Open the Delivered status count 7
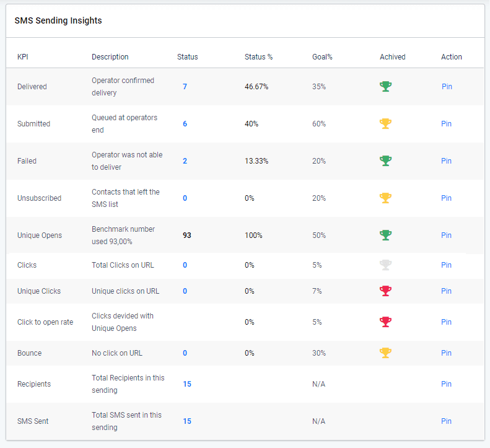 pos(185,87)
